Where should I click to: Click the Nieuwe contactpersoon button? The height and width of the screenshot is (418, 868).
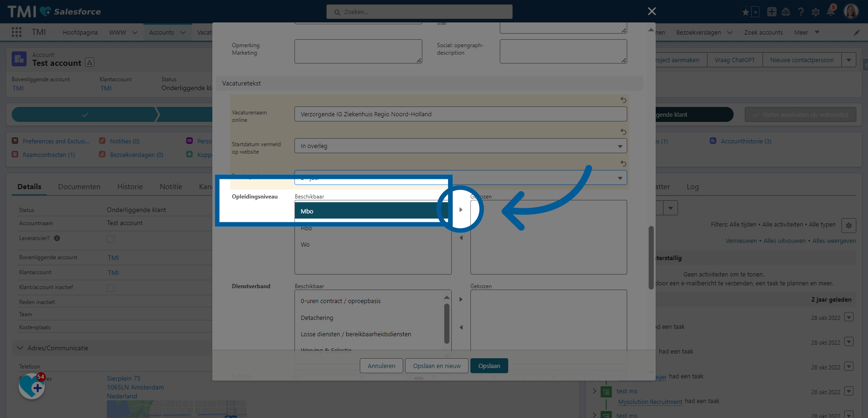pyautogui.click(x=802, y=60)
